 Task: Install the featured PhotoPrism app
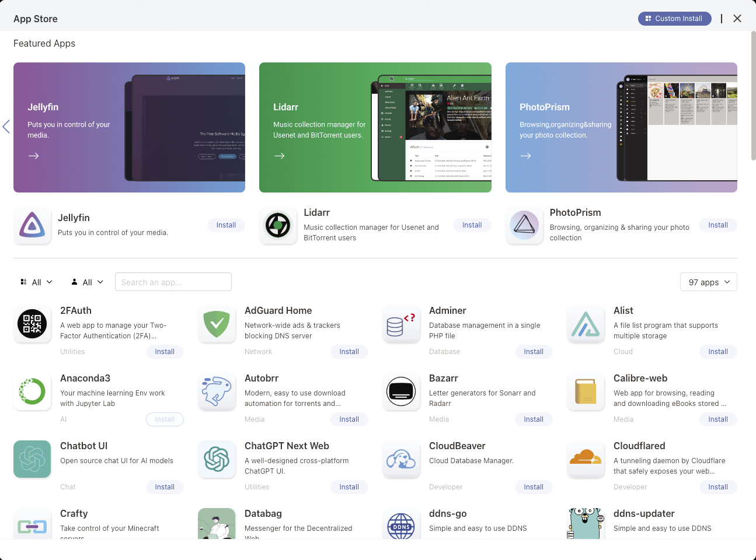point(718,225)
